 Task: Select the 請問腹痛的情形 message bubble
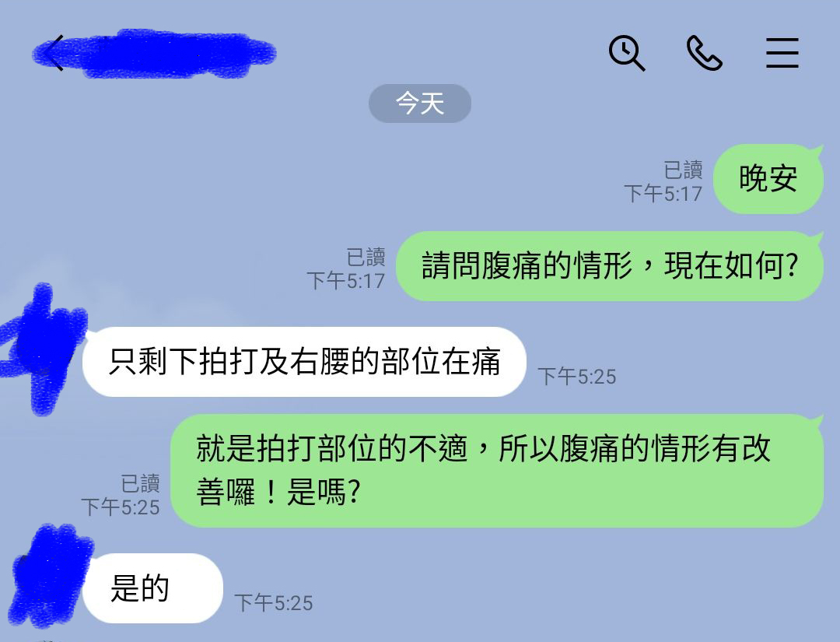point(610,266)
